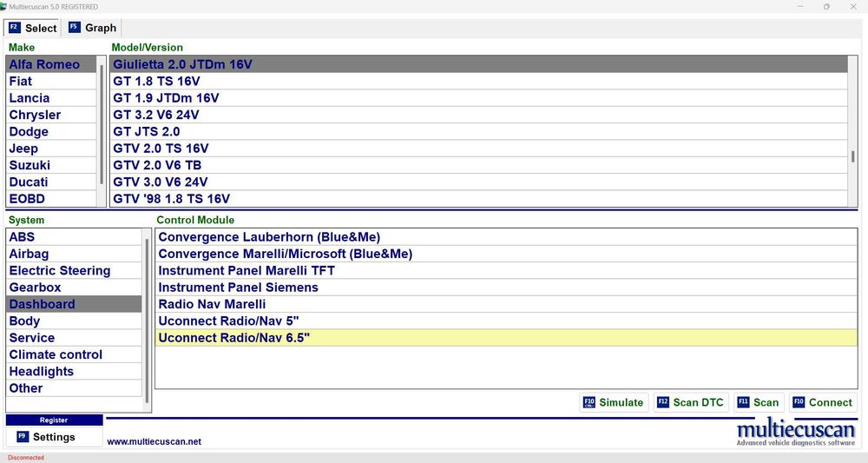
Task: Choose Convergence Marelli/Microsoft (Blue&Me) module
Action: pos(506,254)
